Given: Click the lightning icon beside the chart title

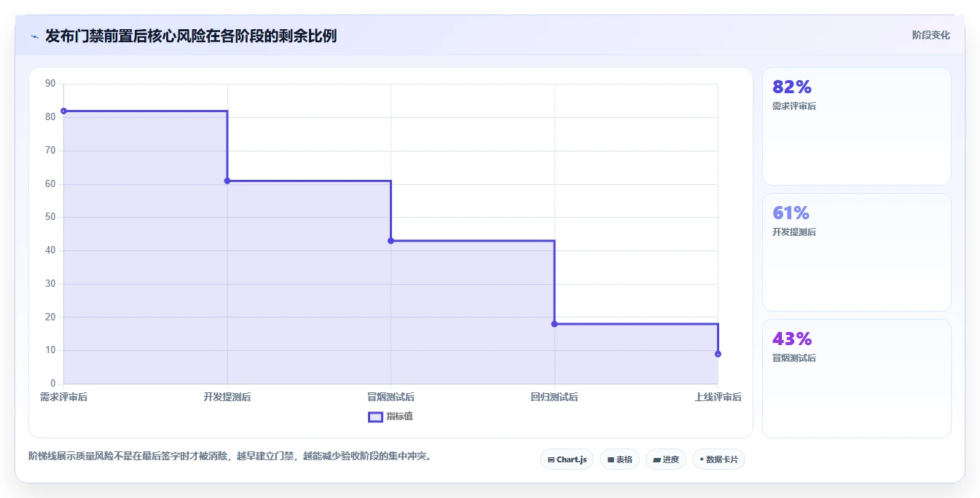Looking at the screenshot, I should pyautogui.click(x=35, y=36).
